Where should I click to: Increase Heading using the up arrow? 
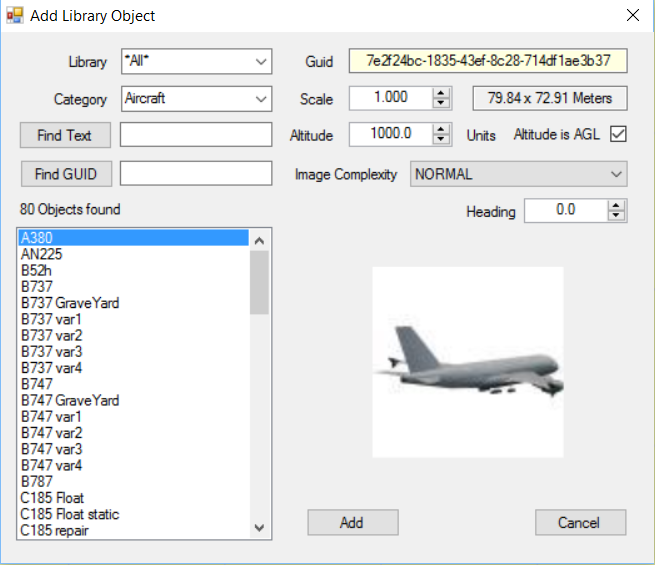pos(616,206)
